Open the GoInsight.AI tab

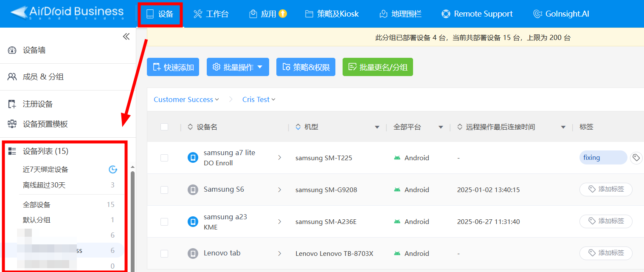(561, 14)
